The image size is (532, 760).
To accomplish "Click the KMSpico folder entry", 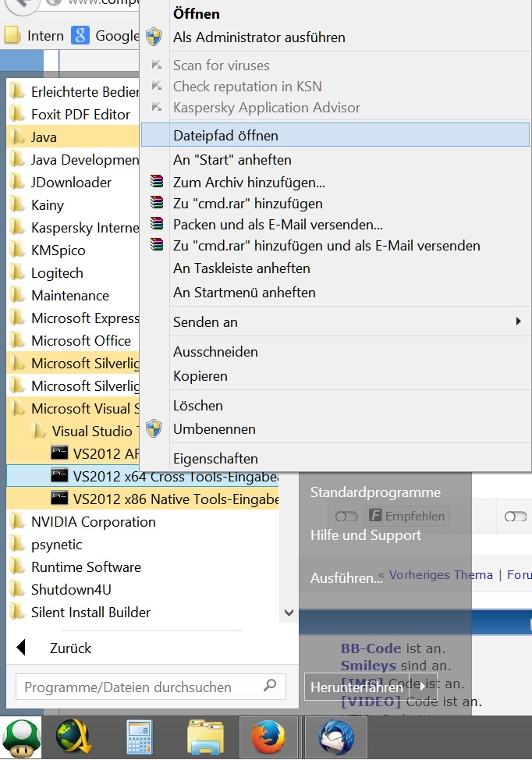I will coord(73,250).
